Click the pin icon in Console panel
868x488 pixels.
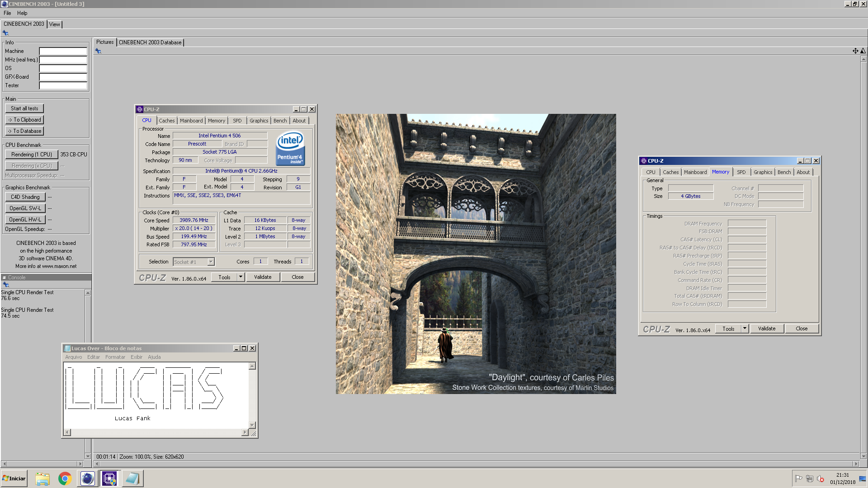click(6, 285)
